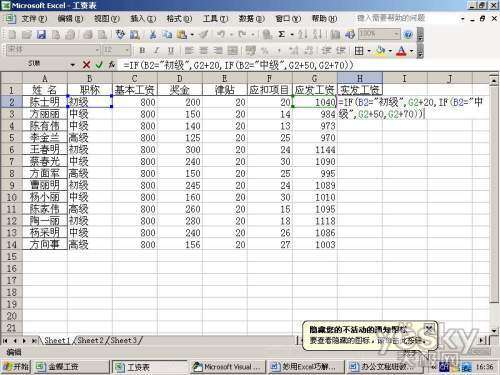The image size is (500, 375).
Task: Click the 开始 Start button on the taskbar
Action: point(16,367)
